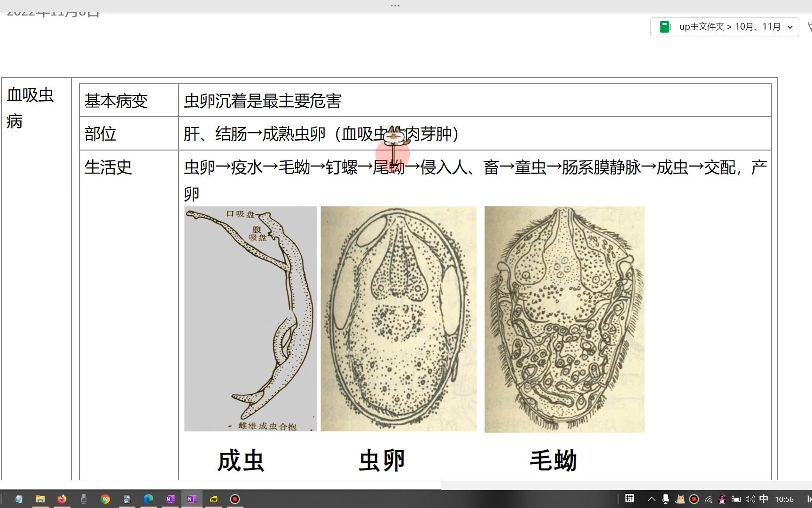Open the red screen recorder in the taskbar
The width and height of the screenshot is (812, 508).
coord(235,499)
